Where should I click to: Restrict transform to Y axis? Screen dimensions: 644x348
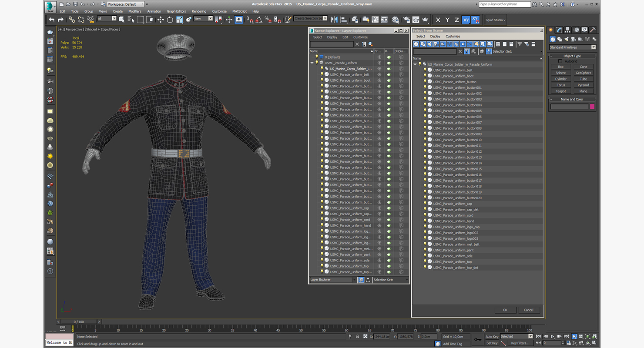pos(447,20)
